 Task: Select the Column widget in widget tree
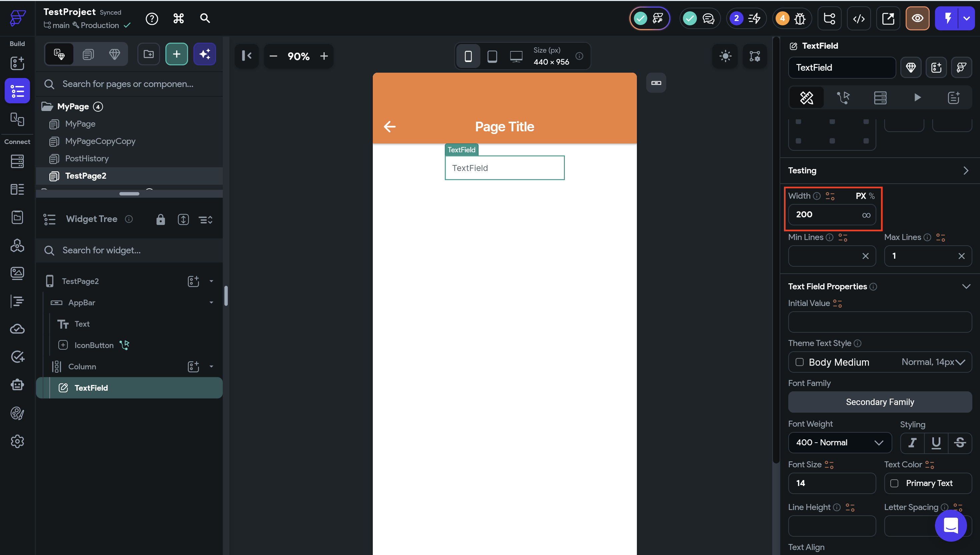click(82, 367)
